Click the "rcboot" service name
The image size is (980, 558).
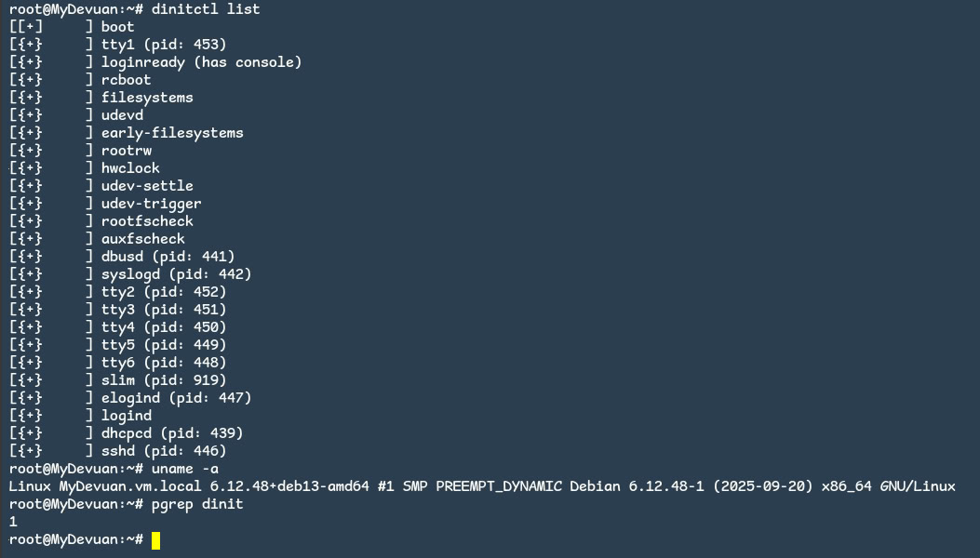coord(127,80)
